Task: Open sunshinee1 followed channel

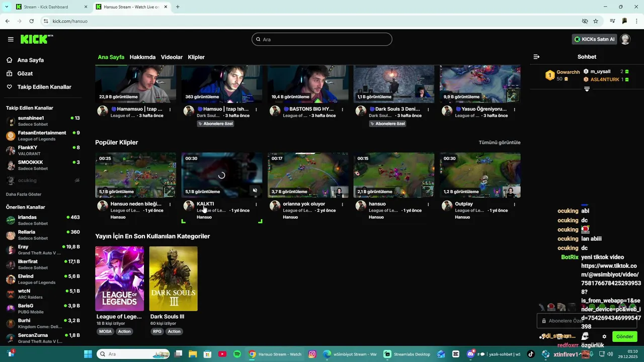Action: coord(43,121)
